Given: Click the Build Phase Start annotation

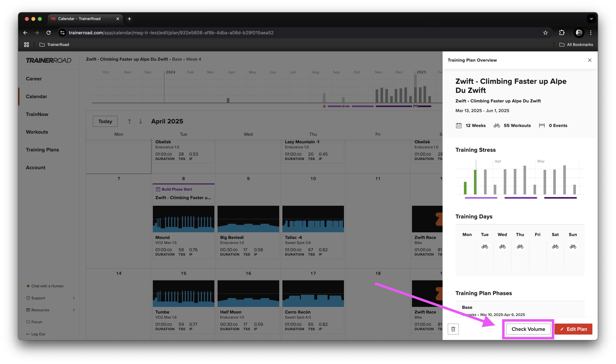Looking at the screenshot, I should pos(183,193).
